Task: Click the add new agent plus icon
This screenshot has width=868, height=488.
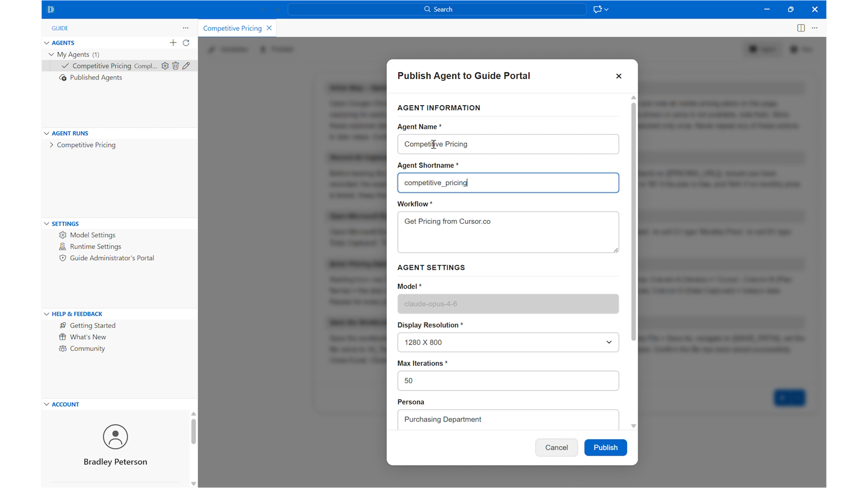Action: click(x=173, y=43)
